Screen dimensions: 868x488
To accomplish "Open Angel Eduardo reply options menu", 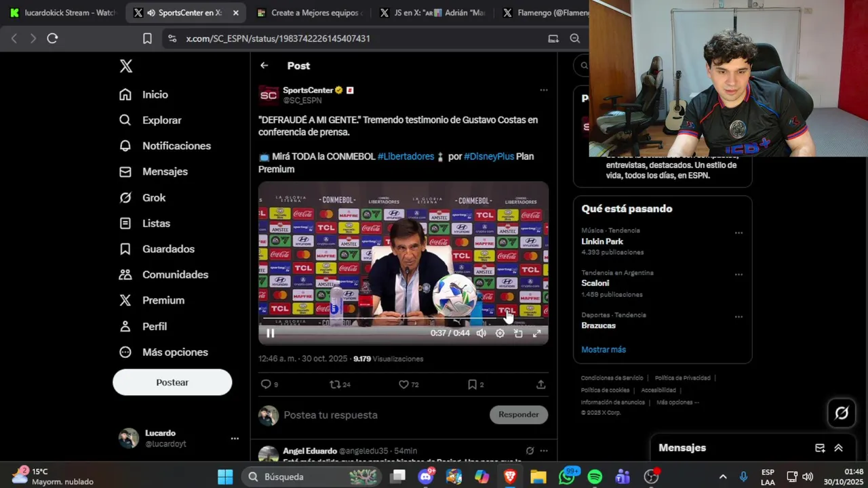I will tap(543, 451).
